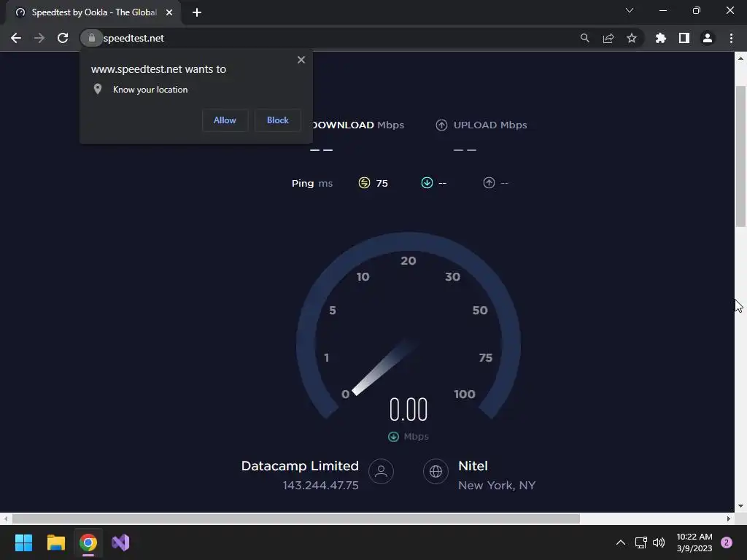This screenshot has height=560, width=747.
Task: Allow location access for speedtest.net
Action: (225, 120)
